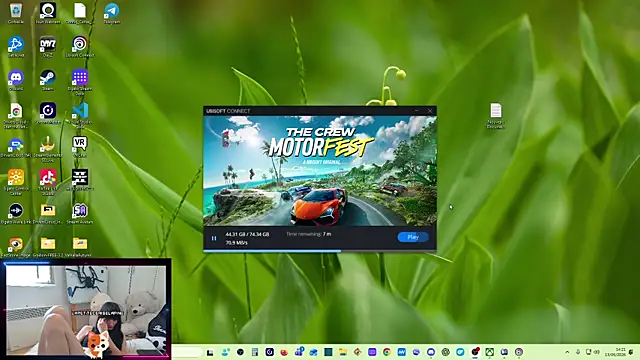
Task: Open the webcam app shortcut beside Recycle Bin
Action: pyautogui.click(x=48, y=13)
